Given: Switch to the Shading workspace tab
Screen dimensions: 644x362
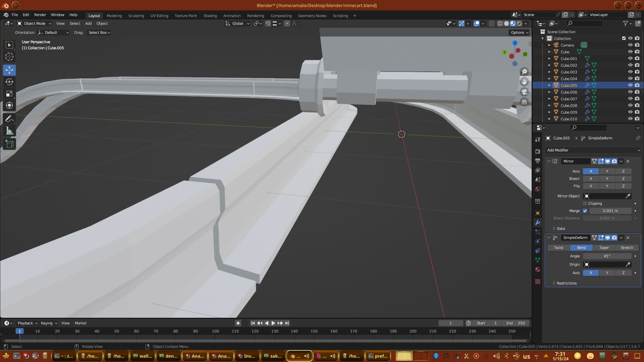Looking at the screenshot, I should (x=210, y=16).
